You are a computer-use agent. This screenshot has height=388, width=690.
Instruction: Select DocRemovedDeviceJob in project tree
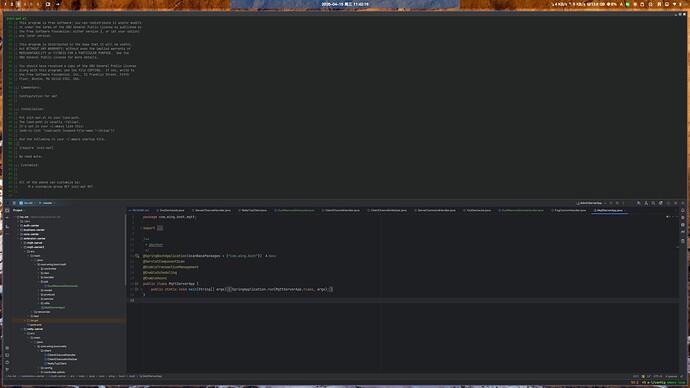pos(61,286)
